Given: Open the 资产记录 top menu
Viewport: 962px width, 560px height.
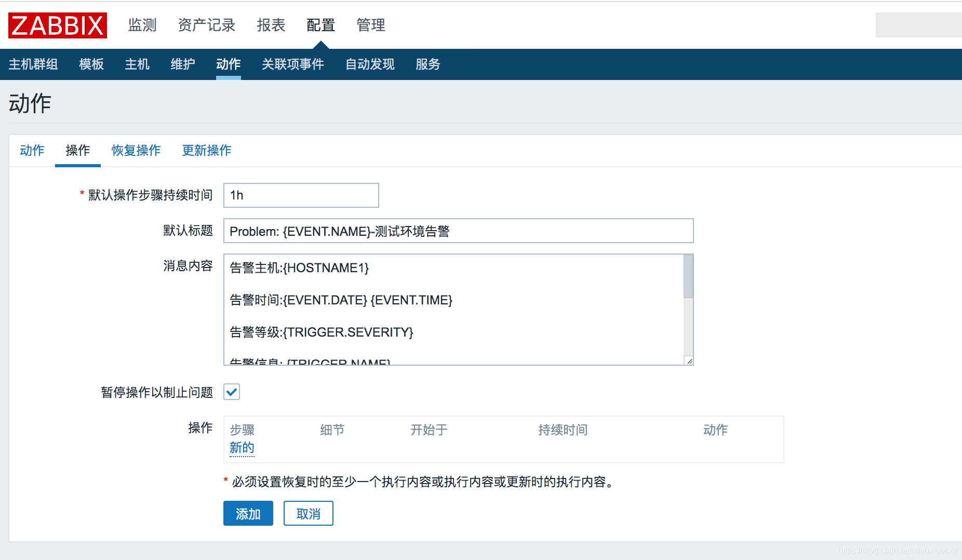Looking at the screenshot, I should (207, 25).
